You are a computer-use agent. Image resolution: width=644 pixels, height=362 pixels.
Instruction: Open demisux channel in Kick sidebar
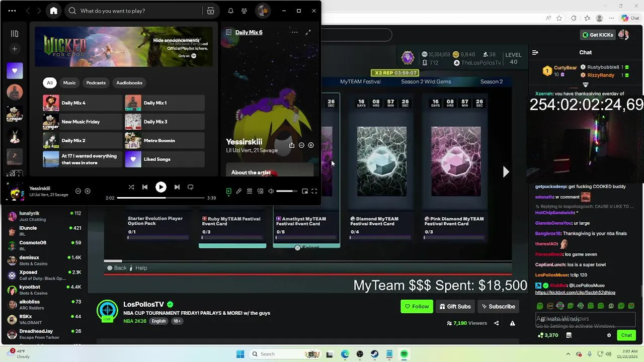pyautogui.click(x=44, y=260)
